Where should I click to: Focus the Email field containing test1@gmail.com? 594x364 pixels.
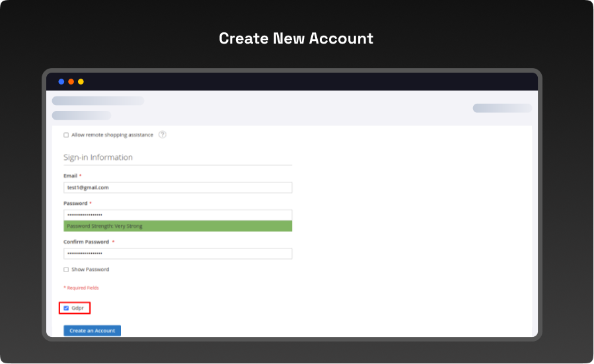point(178,188)
